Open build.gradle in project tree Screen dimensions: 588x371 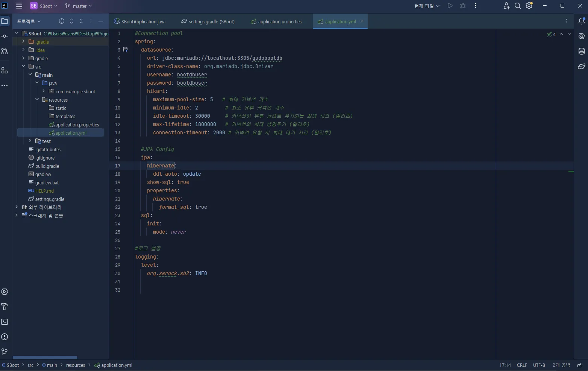[47, 166]
